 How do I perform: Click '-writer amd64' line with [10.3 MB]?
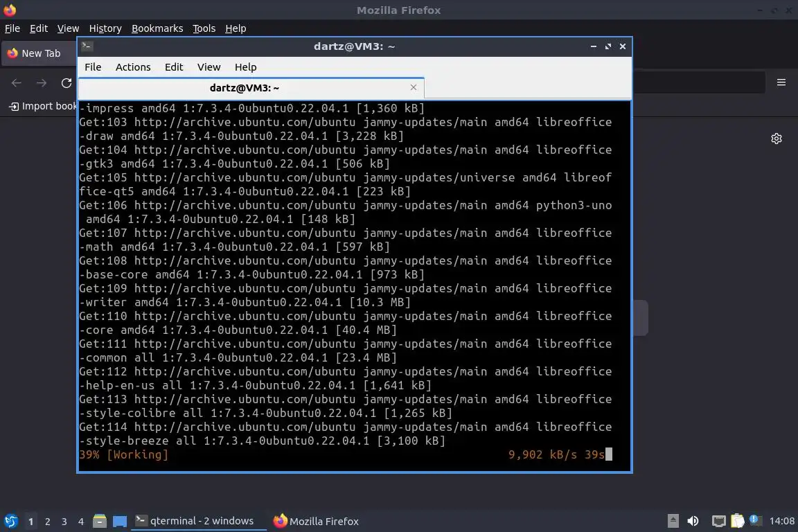click(x=245, y=303)
